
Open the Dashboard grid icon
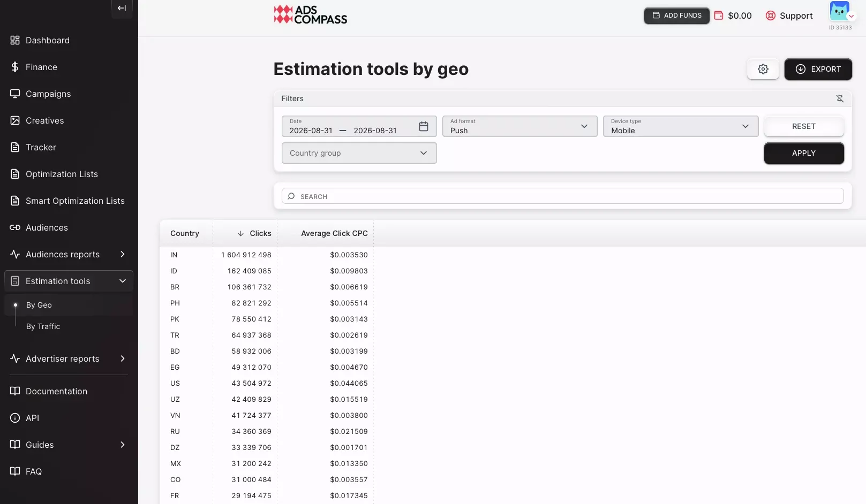[15, 40]
